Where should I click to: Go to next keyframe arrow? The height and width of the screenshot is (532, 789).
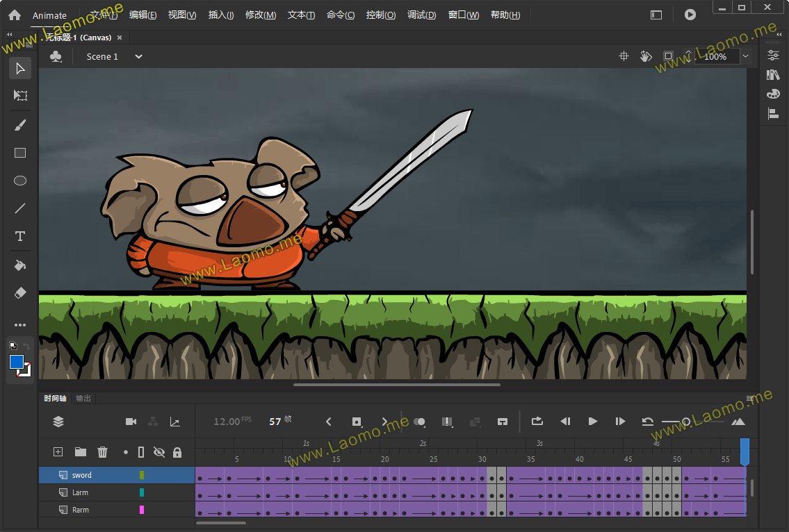tap(384, 422)
